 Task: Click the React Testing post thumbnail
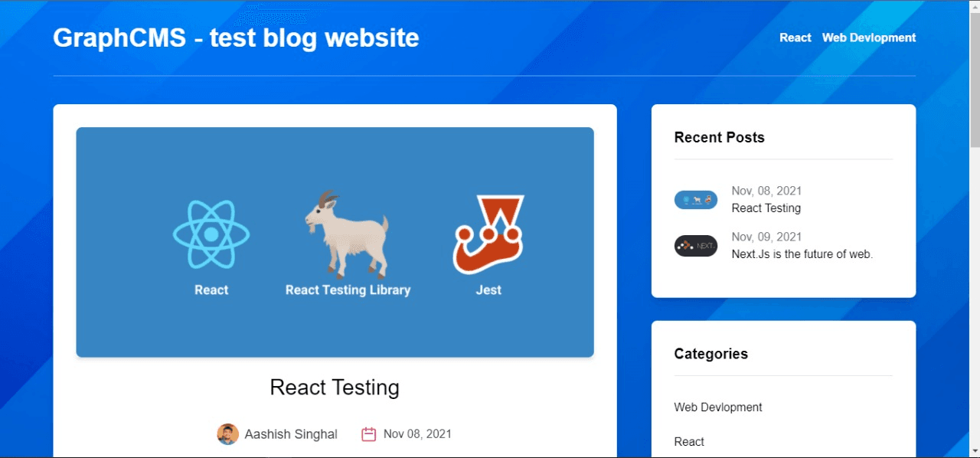[x=695, y=199]
